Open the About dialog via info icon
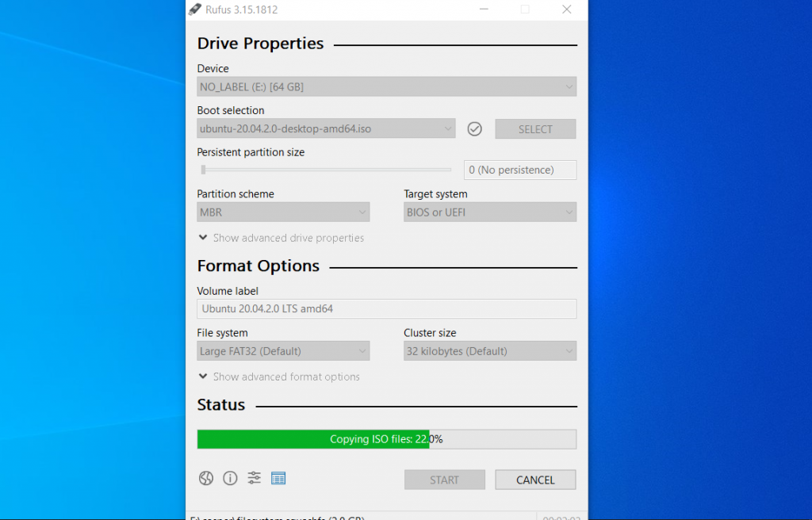Viewport: 812px width, 520px height. pyautogui.click(x=230, y=478)
